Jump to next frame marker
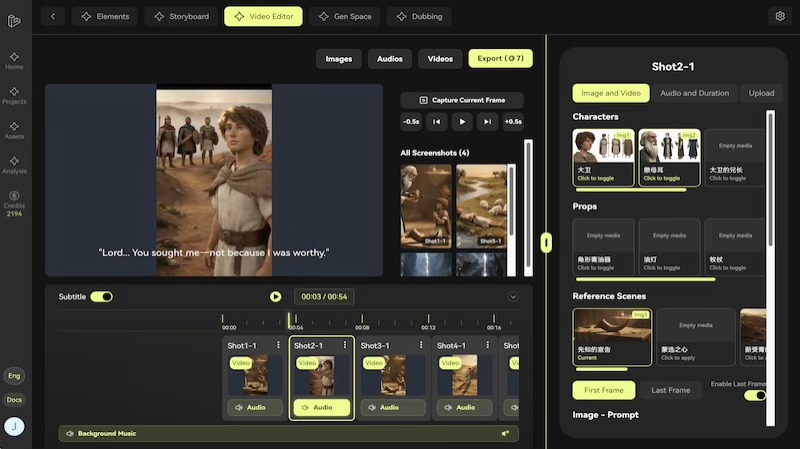The height and width of the screenshot is (449, 800). [488, 121]
